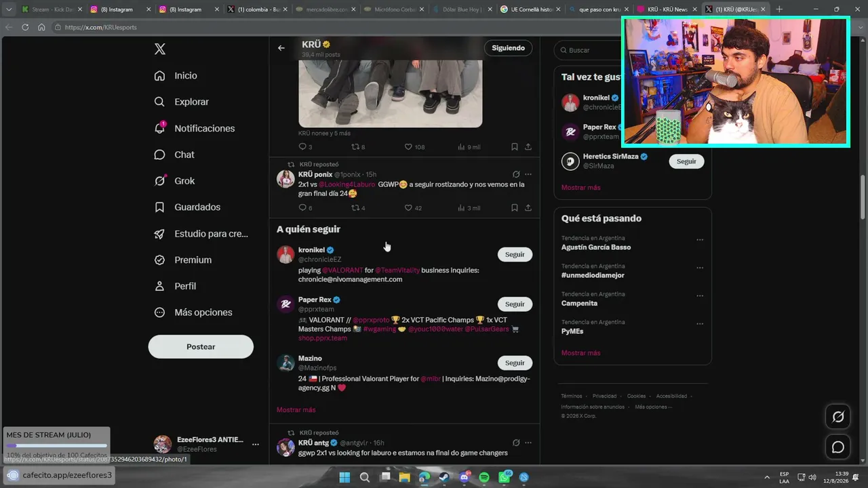Image resolution: width=868 pixels, height=488 pixels.
Task: Switch to the KRÜ News tab
Action: pyautogui.click(x=669, y=9)
